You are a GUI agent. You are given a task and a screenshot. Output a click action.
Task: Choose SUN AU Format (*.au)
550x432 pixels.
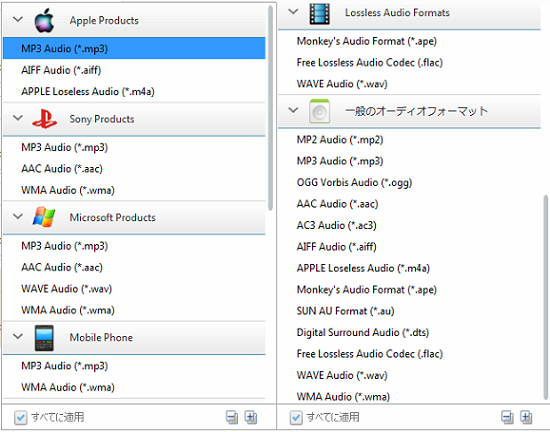point(409,311)
